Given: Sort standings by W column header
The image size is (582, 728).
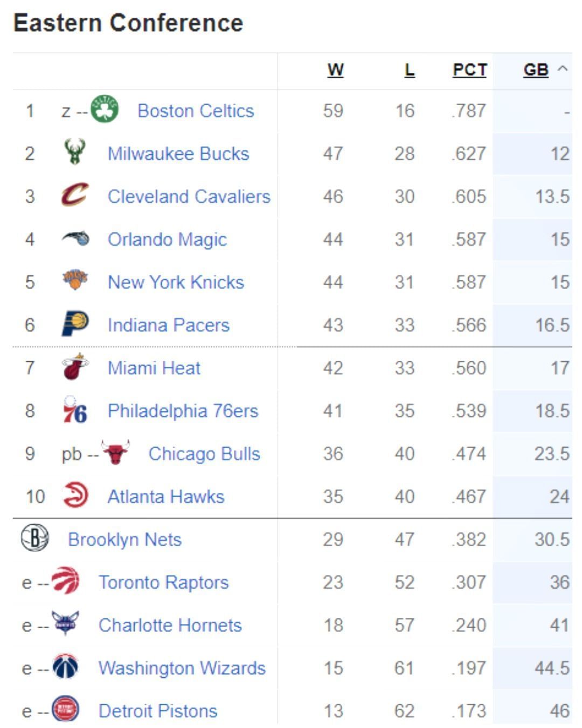Looking at the screenshot, I should point(335,70).
